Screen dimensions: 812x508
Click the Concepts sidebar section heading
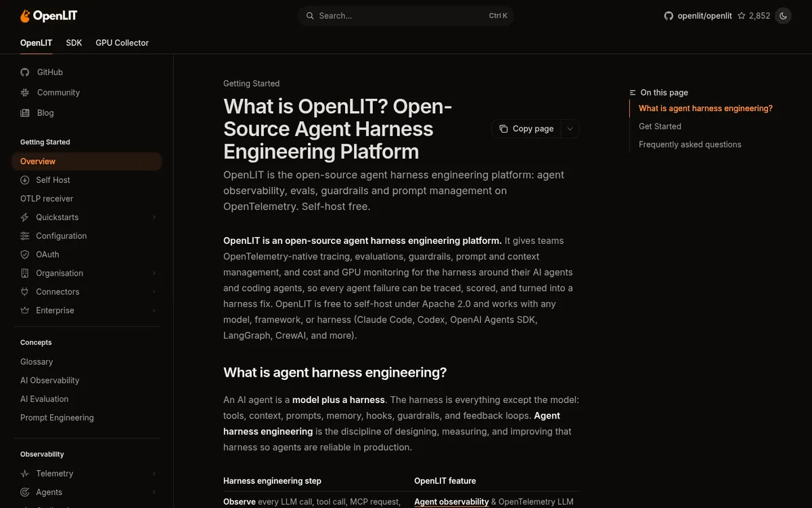point(36,343)
